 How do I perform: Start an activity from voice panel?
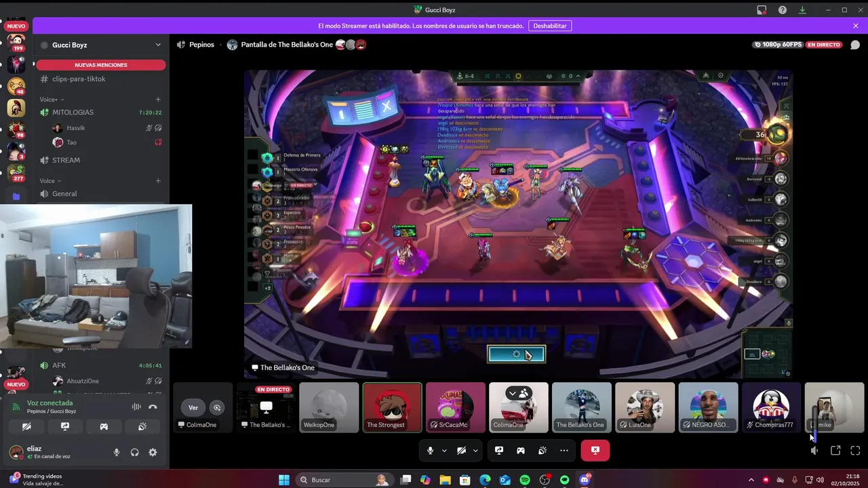coord(104,426)
